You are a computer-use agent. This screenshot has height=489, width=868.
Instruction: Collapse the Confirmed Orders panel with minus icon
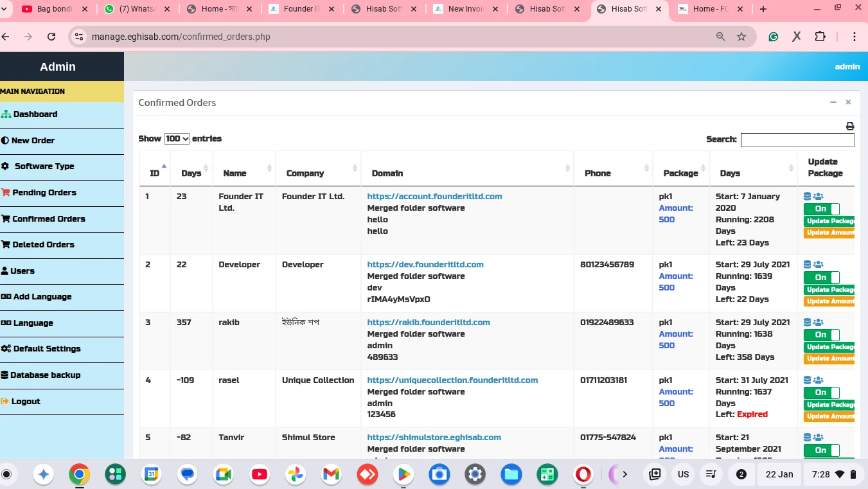tap(833, 102)
